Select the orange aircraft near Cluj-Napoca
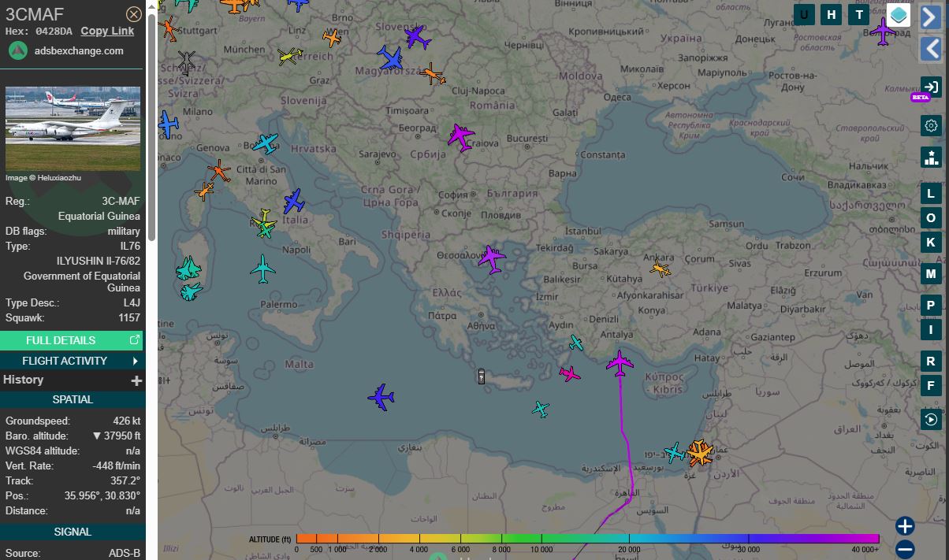949x560 pixels. point(433,74)
